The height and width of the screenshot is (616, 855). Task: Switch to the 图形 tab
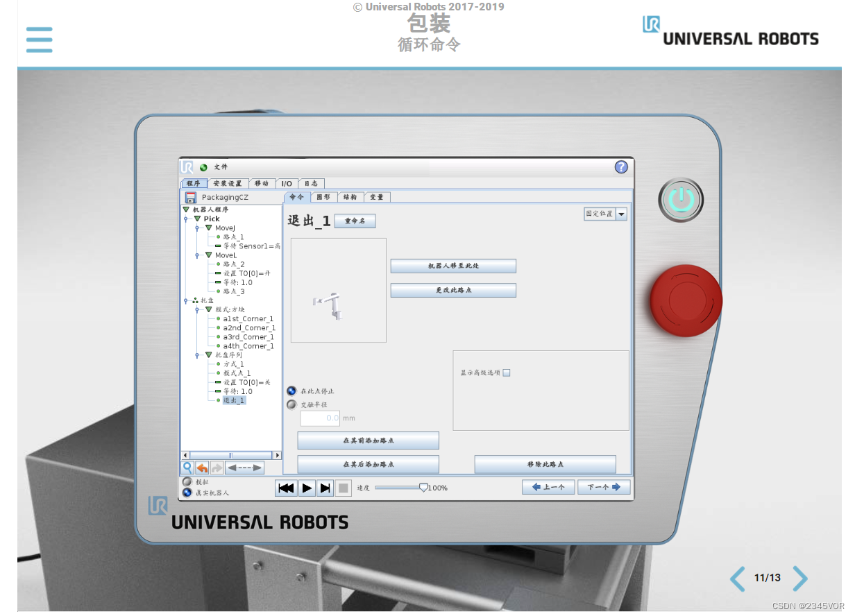(323, 197)
